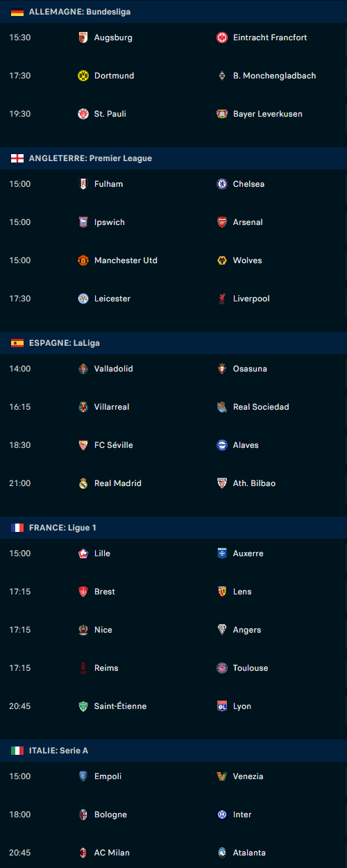Click the Lyon club logo

[x=222, y=706]
